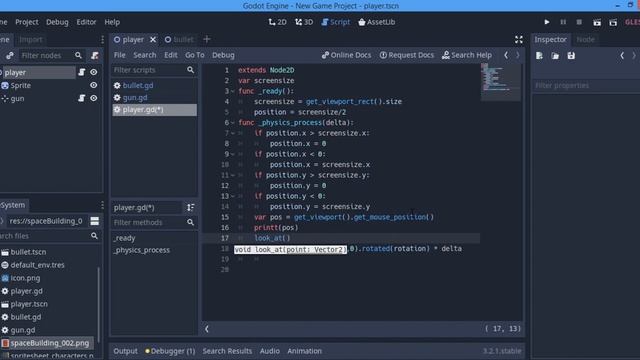
Task: Pause the running scene
Action: [563, 22]
